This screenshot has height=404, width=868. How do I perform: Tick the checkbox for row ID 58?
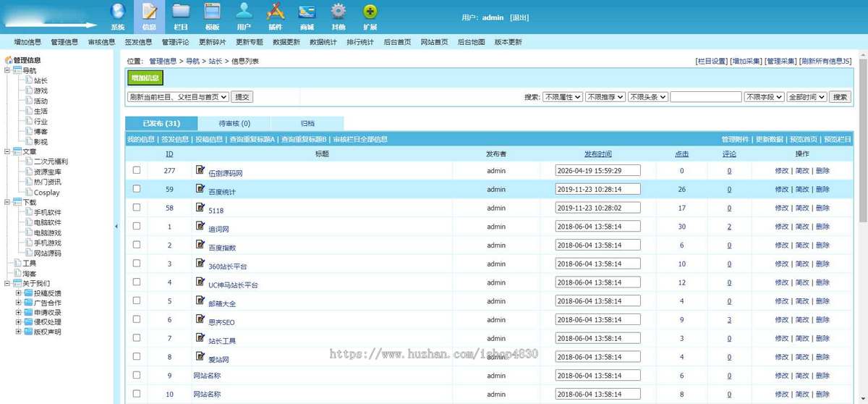tap(137, 207)
